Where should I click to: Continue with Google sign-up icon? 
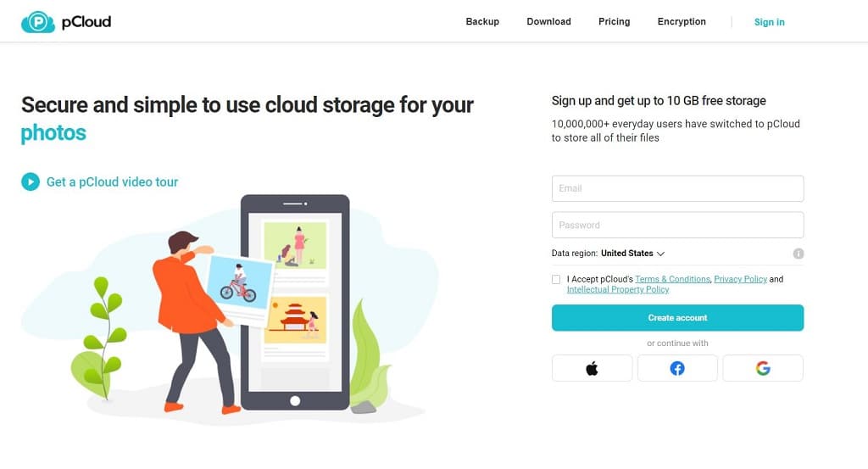[x=763, y=368]
